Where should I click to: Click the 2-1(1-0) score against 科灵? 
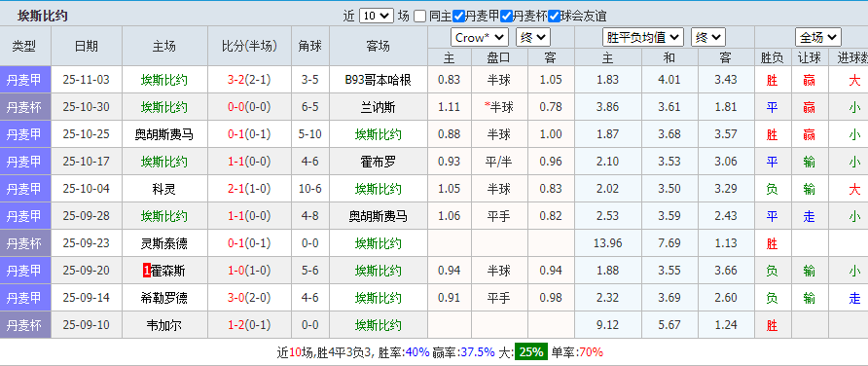coord(249,189)
